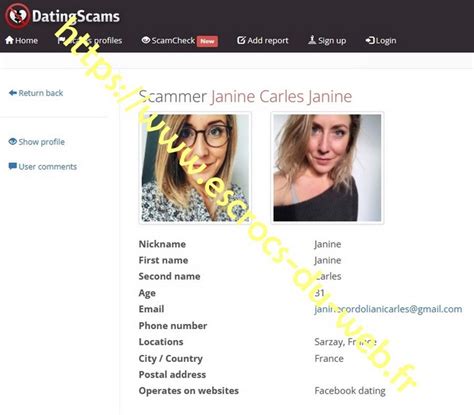Click the janinecordolianicarles@gmail.com email link

(388, 309)
